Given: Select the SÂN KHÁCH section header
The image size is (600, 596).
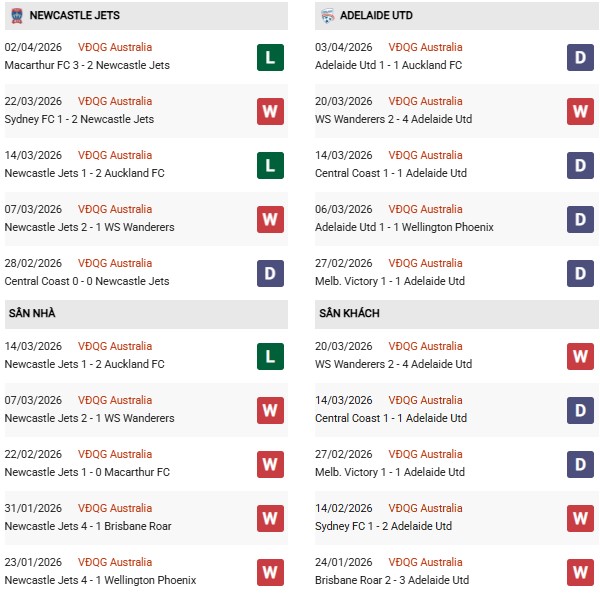Looking at the screenshot, I should click(x=349, y=314).
